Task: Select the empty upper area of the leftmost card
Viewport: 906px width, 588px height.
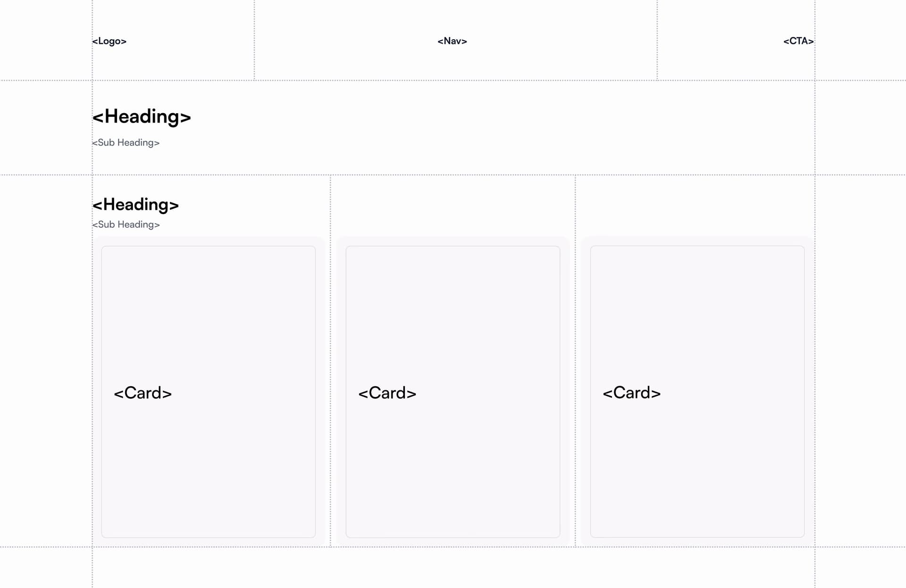Action: tap(208, 311)
